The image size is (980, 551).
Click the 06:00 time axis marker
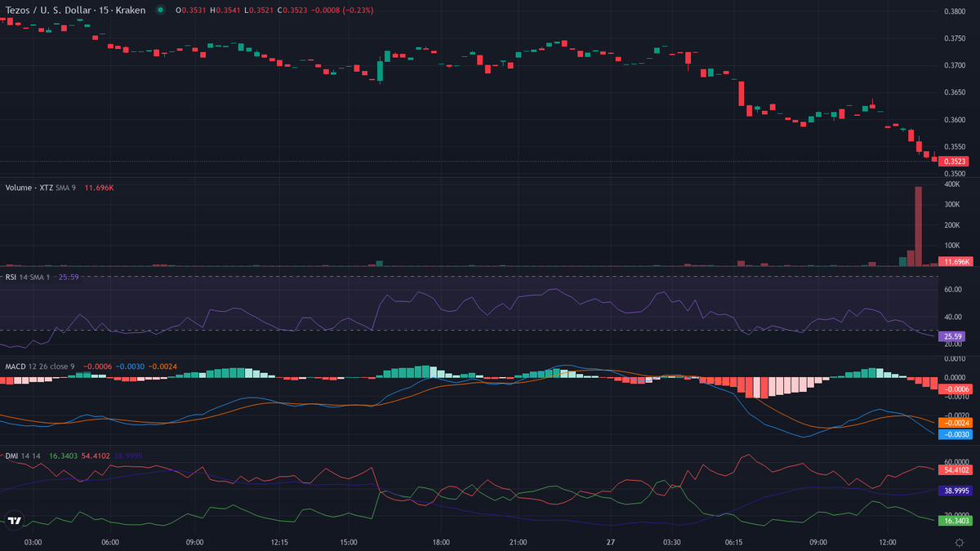click(x=110, y=542)
